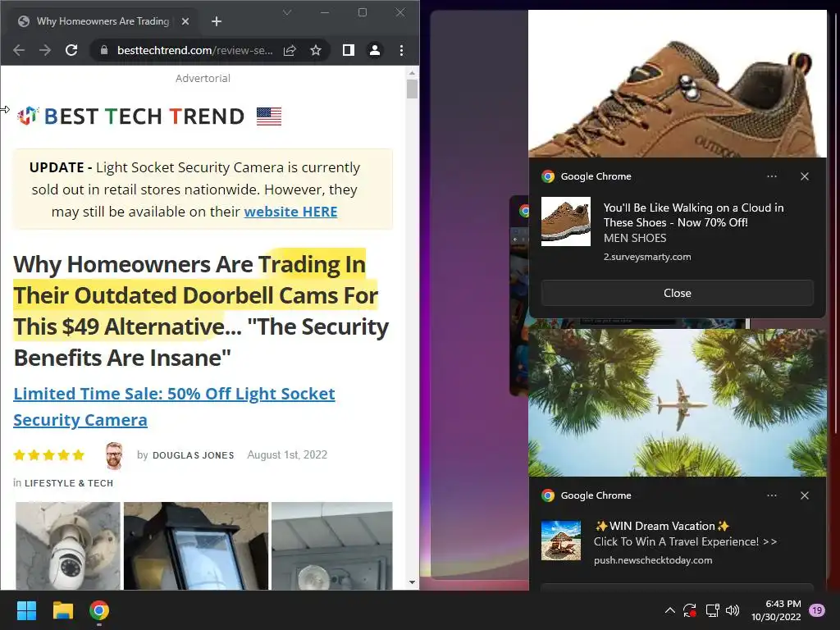Viewport: 840px width, 630px height.
Task: Go forward in Chrome history
Action: pyautogui.click(x=45, y=50)
